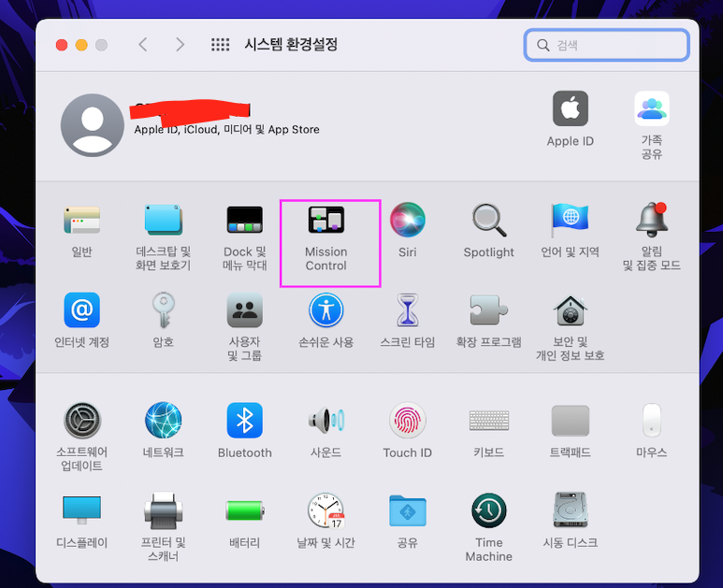Open 네트워크 preferences
Screen dimensions: 723x588
[x=164, y=421]
